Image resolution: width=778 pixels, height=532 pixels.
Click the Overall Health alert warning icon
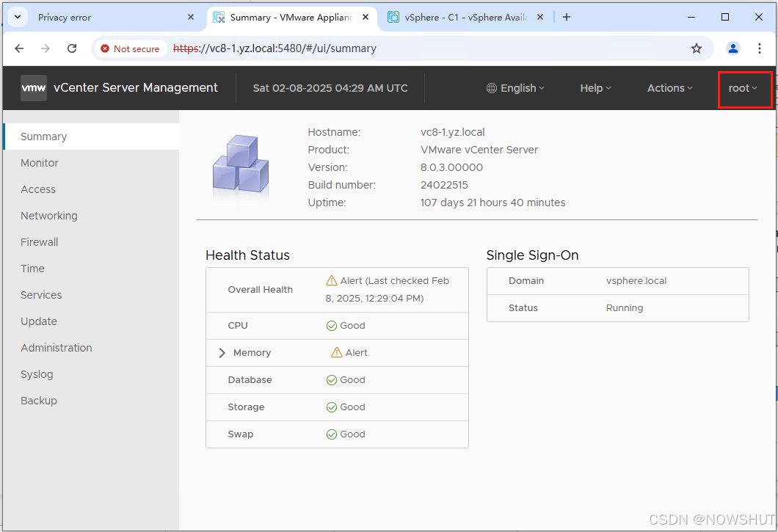(x=332, y=281)
